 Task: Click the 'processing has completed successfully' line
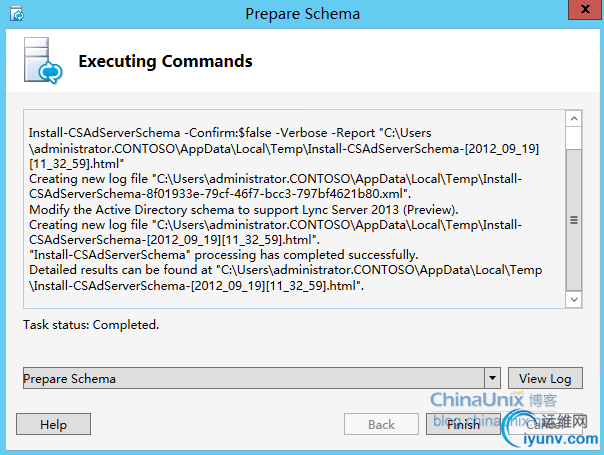point(224,255)
